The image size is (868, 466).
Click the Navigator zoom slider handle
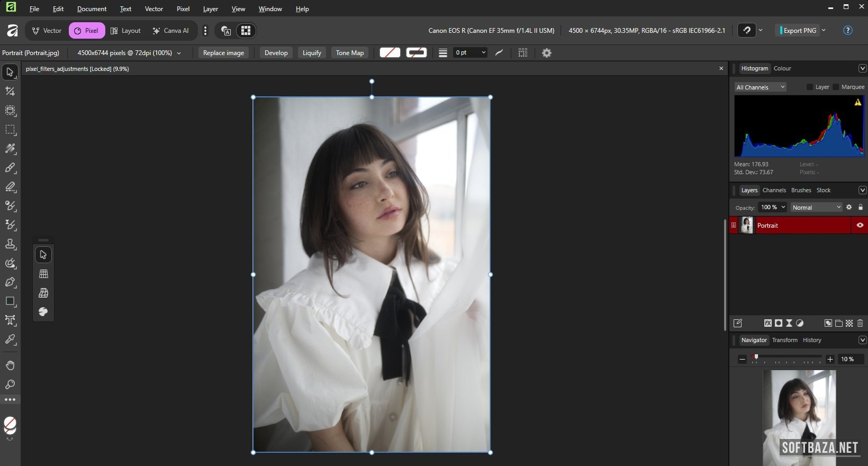point(756,357)
